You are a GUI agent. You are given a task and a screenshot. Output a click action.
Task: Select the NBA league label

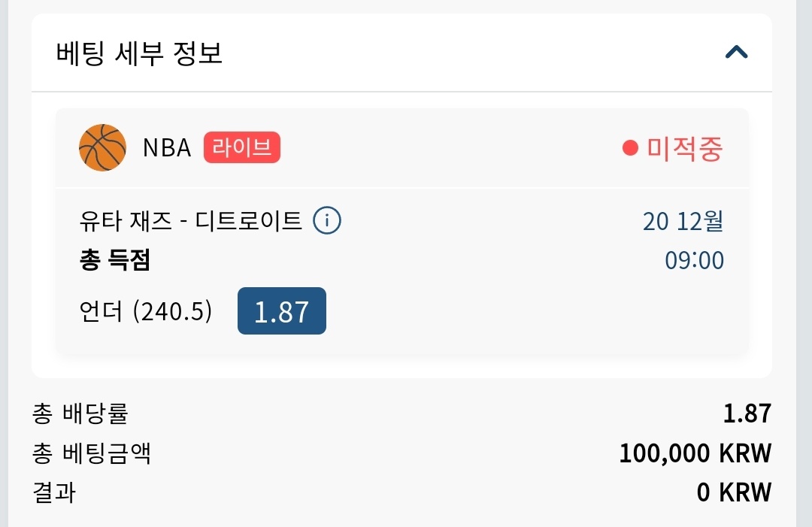click(167, 148)
